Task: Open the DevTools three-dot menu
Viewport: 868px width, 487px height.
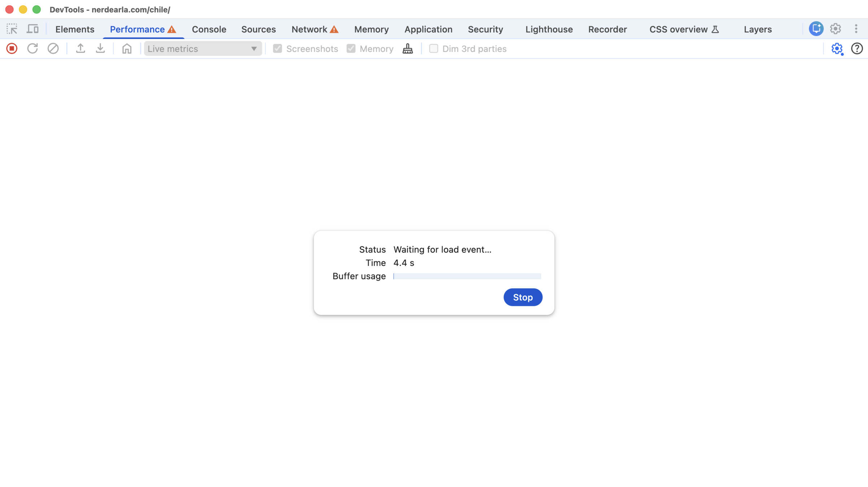Action: point(856,29)
